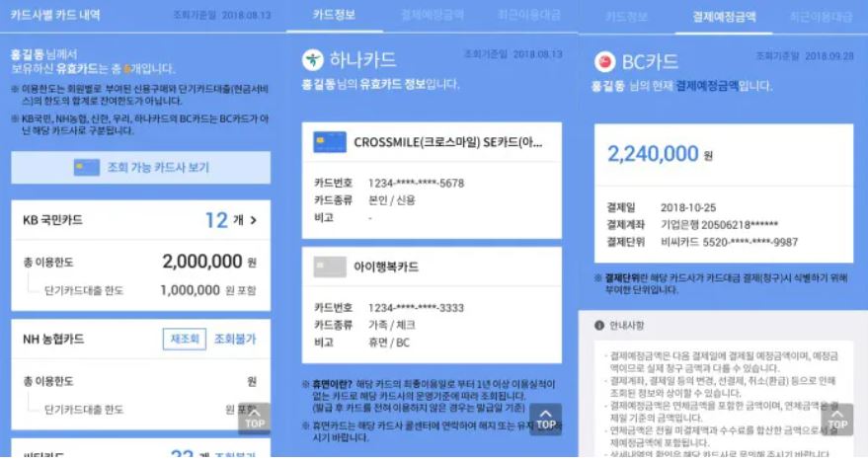Select the 12 개 count for KB 국민카드
868x462 pixels.
pyautogui.click(x=224, y=220)
